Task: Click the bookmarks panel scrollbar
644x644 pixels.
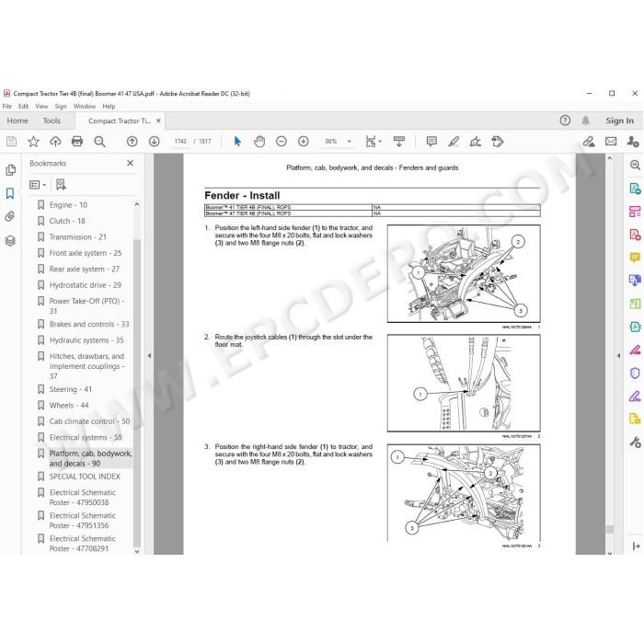Action: [137, 393]
